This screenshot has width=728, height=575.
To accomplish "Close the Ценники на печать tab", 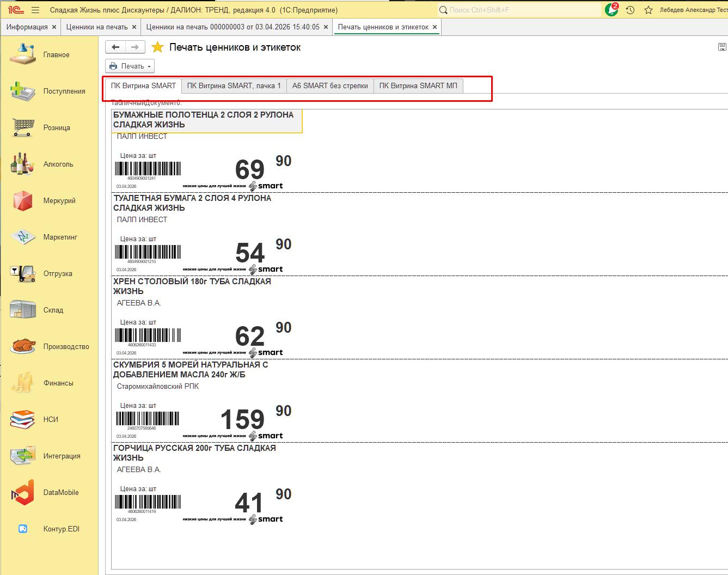I will (x=134, y=27).
